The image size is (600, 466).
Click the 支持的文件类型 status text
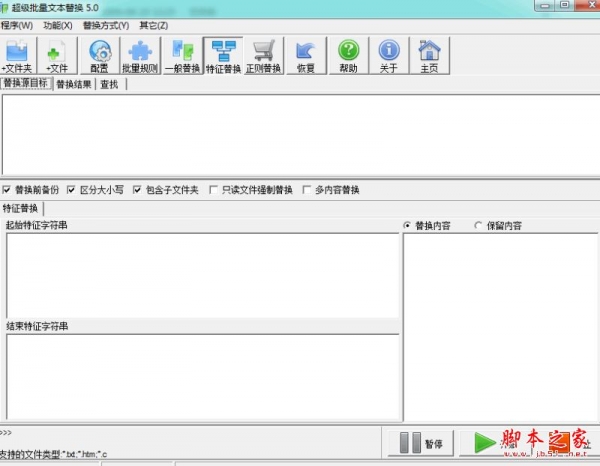54,455
